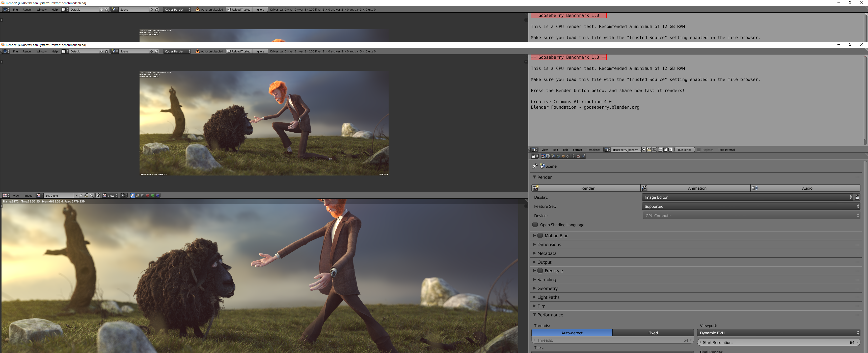This screenshot has width=868, height=353.
Task: Open Templates menu in text editor
Action: pyautogui.click(x=593, y=150)
